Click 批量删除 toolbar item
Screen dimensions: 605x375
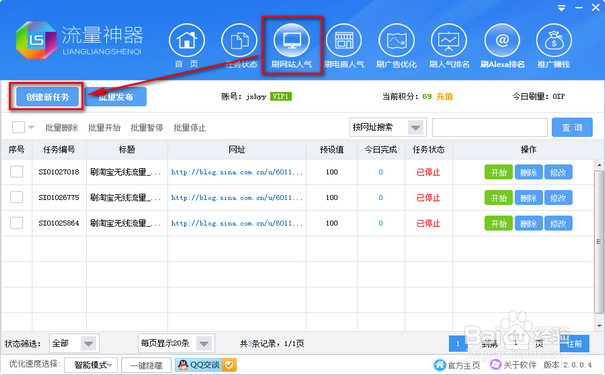[x=62, y=127]
